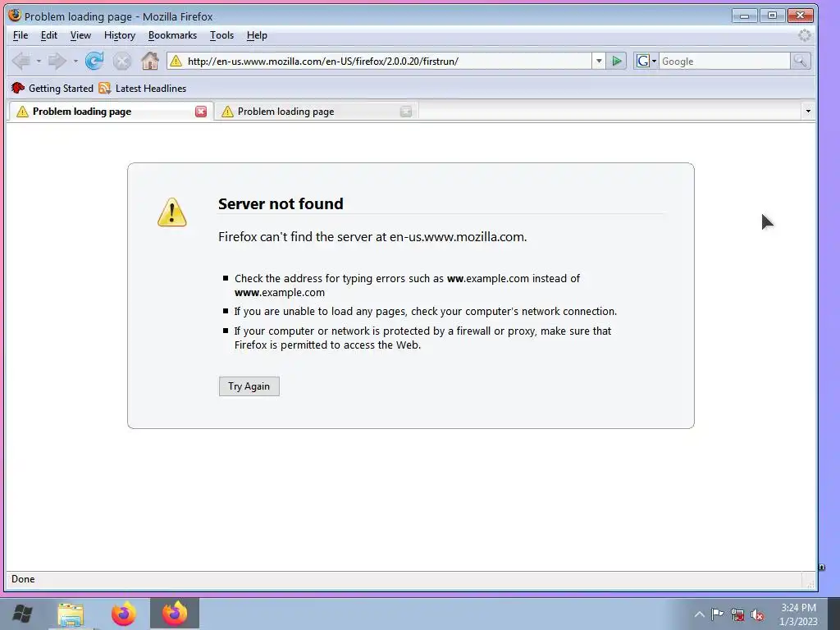
Task: Show hidden tray icons arrow
Action: tap(699, 614)
